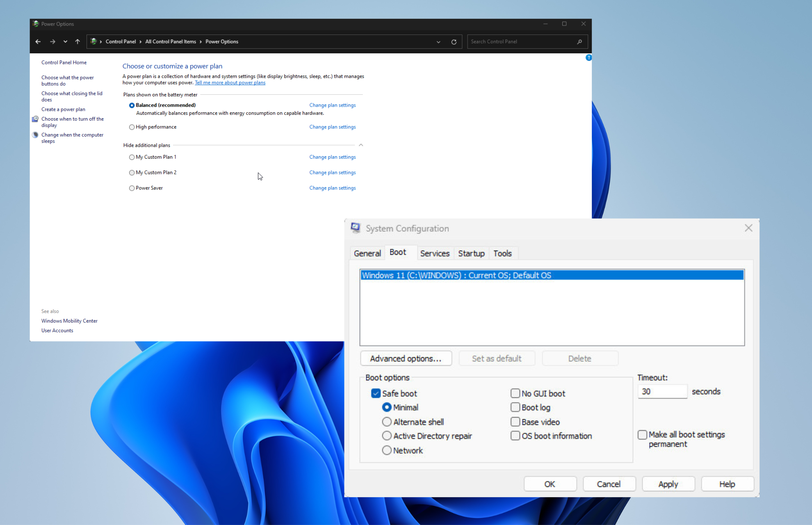The height and width of the screenshot is (525, 812).
Task: Open Change plan settings for High performance
Action: 332,127
